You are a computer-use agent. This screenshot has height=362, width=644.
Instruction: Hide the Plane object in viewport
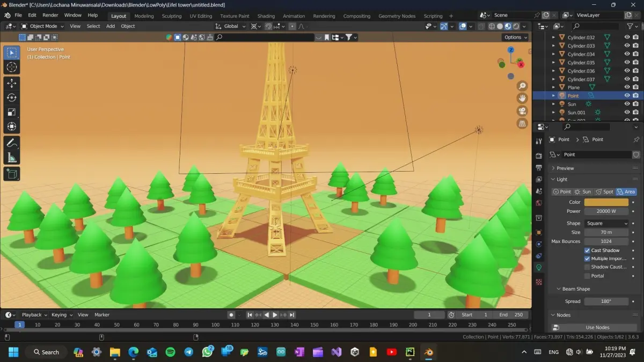tap(627, 87)
